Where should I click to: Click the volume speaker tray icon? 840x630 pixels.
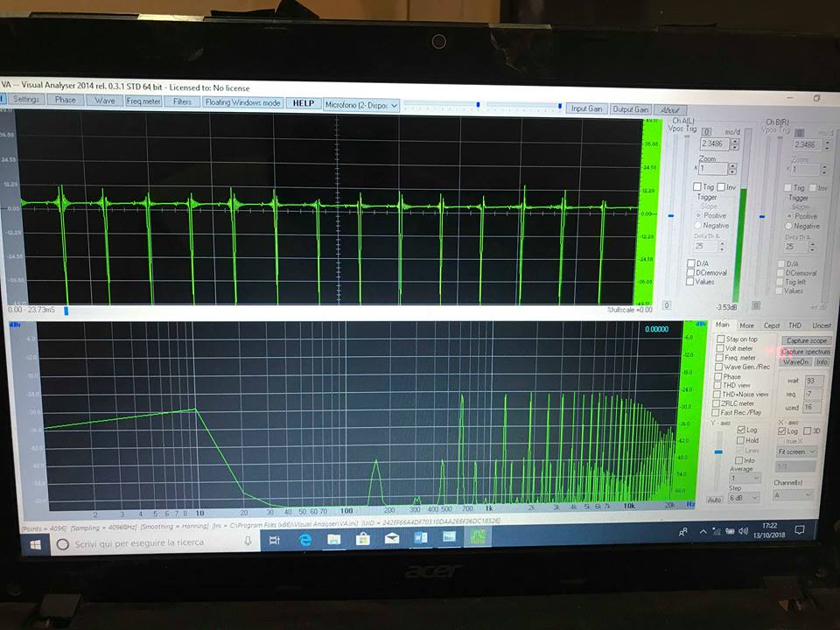coord(743,531)
